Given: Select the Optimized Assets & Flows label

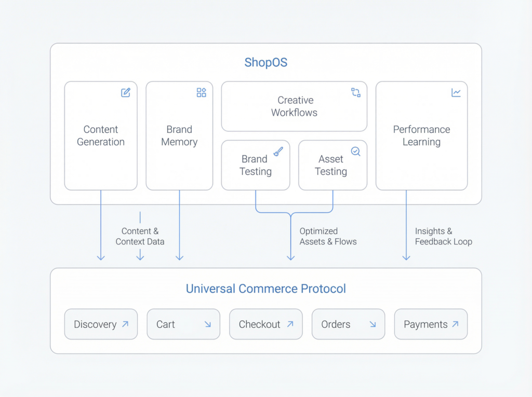Looking at the screenshot, I should tap(328, 236).
